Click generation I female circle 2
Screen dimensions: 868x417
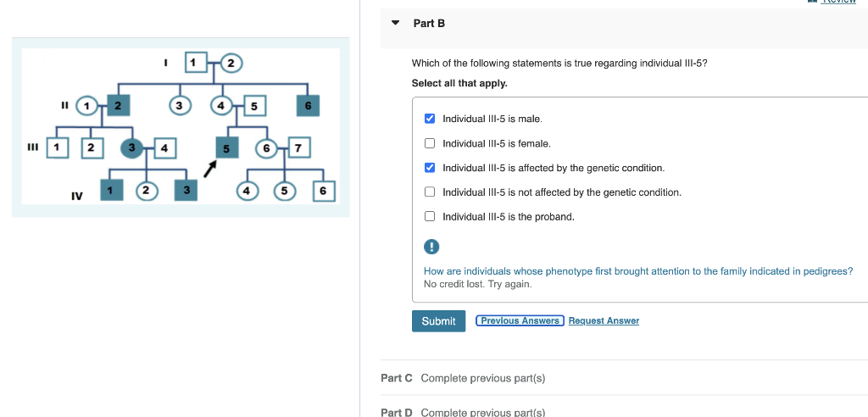(x=231, y=63)
